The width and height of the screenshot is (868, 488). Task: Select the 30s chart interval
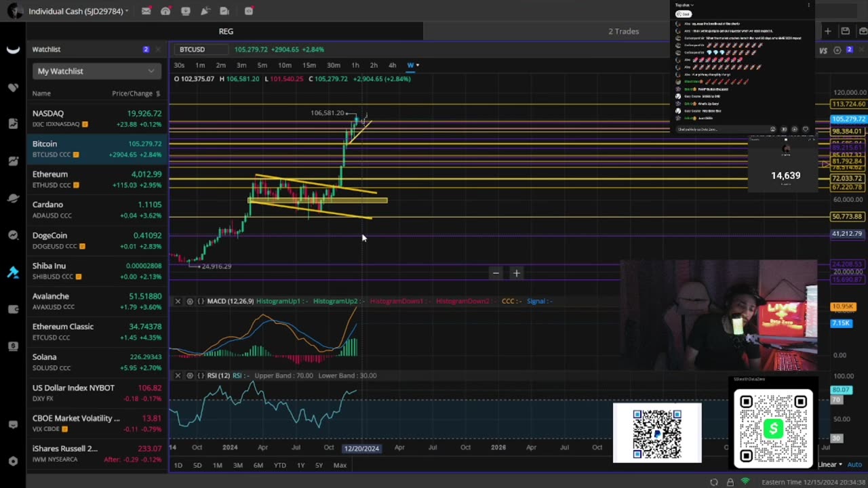coord(179,65)
